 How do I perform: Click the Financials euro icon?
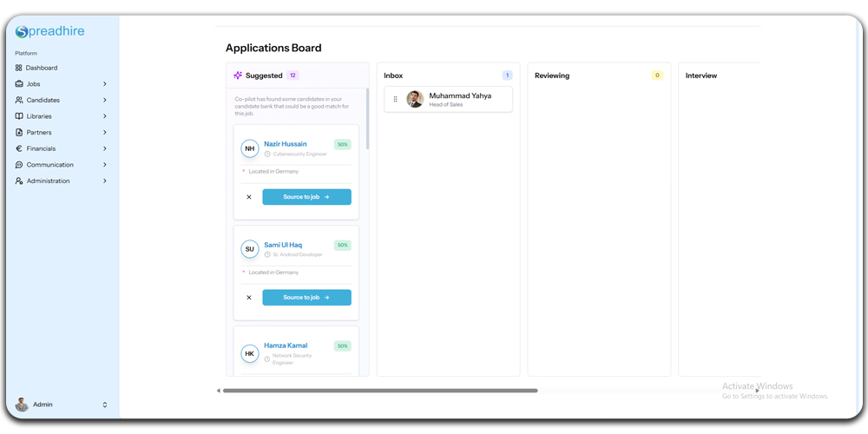click(19, 148)
